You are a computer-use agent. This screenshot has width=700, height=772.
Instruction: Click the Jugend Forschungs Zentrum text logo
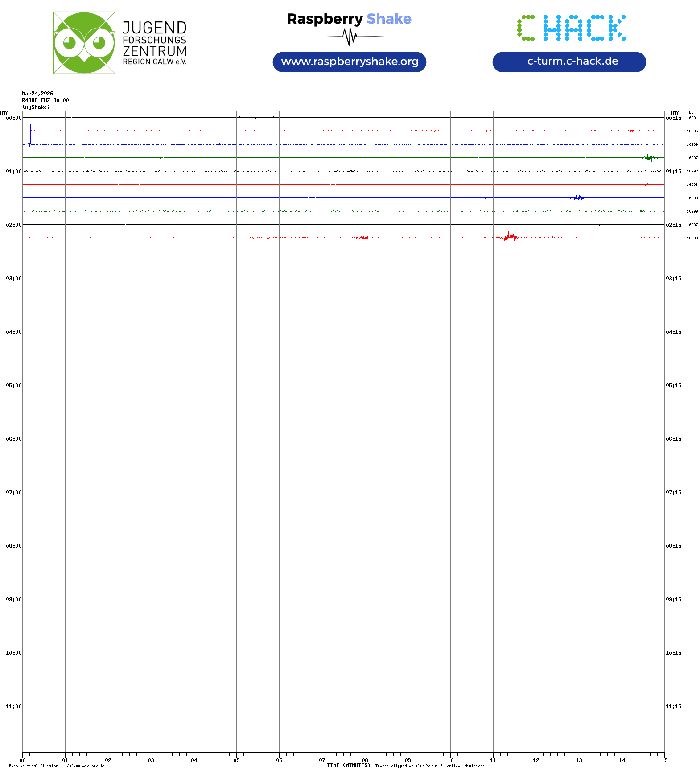coord(154,43)
